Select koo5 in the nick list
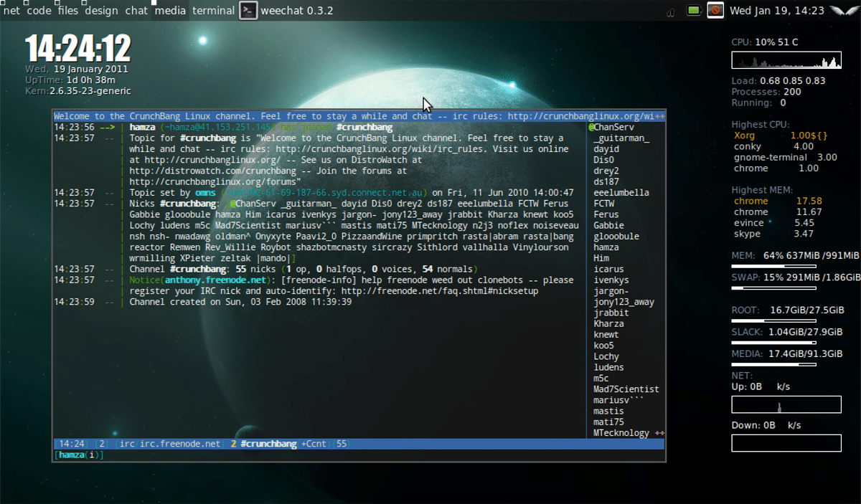 pos(604,346)
